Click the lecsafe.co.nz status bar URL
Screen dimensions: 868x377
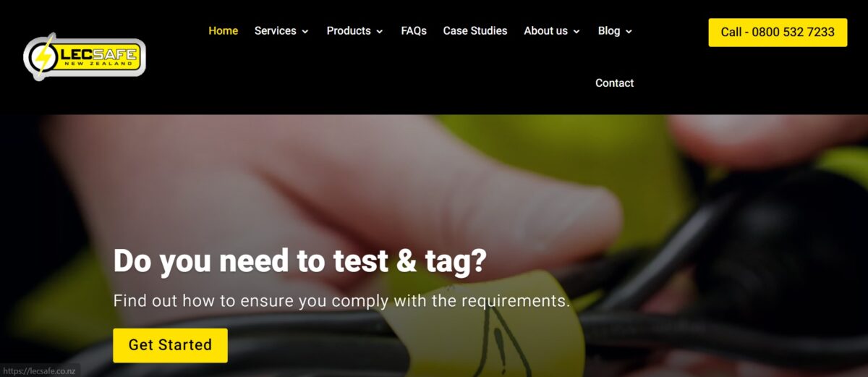click(x=38, y=370)
